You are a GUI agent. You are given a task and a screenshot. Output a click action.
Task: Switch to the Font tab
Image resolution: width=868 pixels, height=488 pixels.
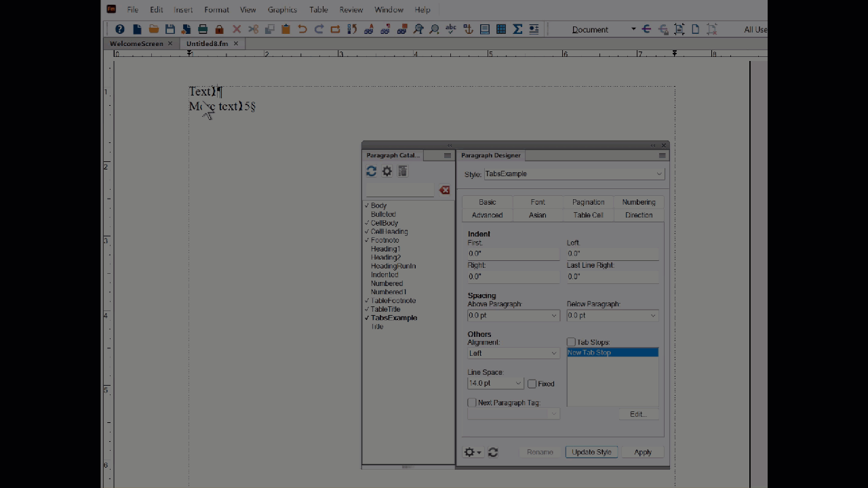tap(538, 202)
